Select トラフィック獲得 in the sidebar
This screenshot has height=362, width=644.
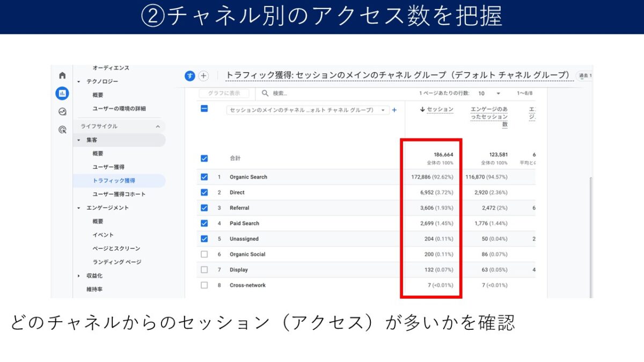[114, 181]
